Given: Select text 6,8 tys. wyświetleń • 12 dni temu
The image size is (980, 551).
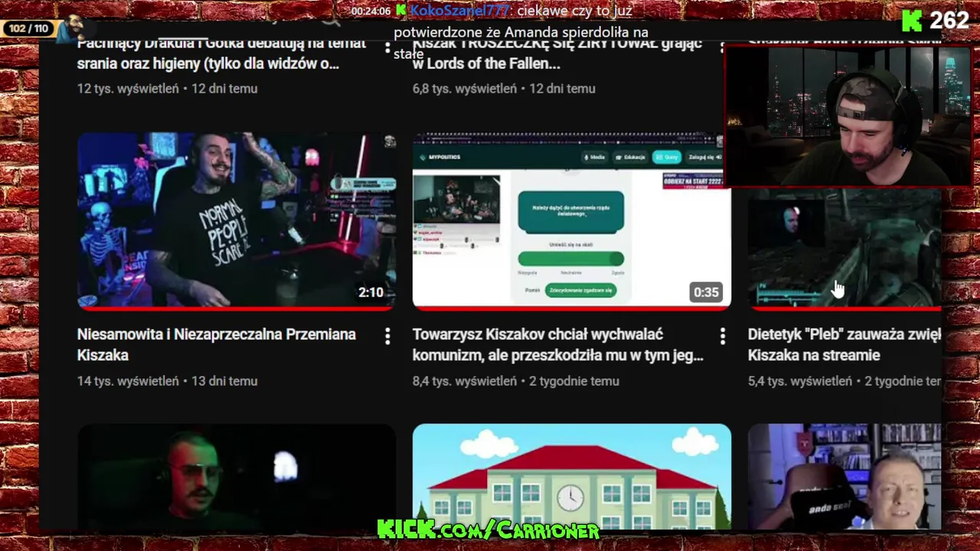Looking at the screenshot, I should tap(504, 89).
